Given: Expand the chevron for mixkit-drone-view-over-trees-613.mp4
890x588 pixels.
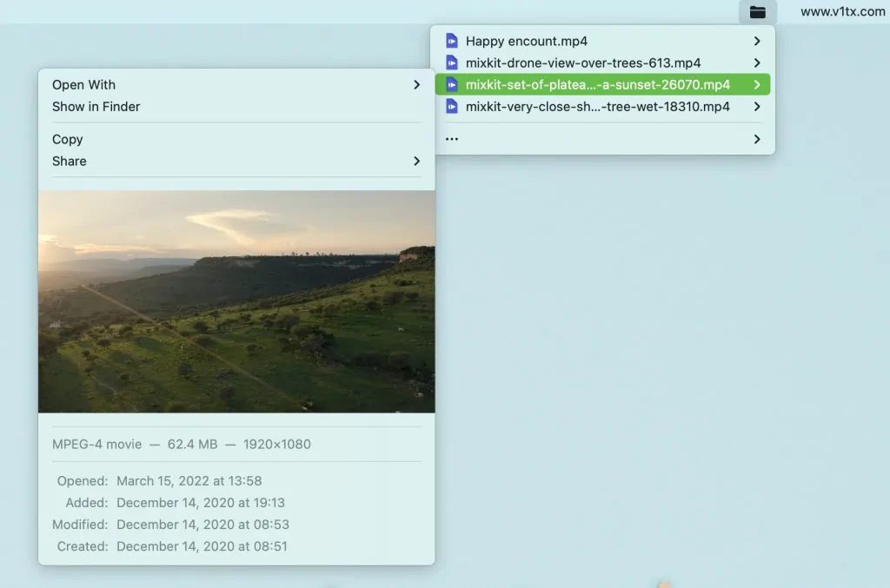Looking at the screenshot, I should [x=757, y=63].
